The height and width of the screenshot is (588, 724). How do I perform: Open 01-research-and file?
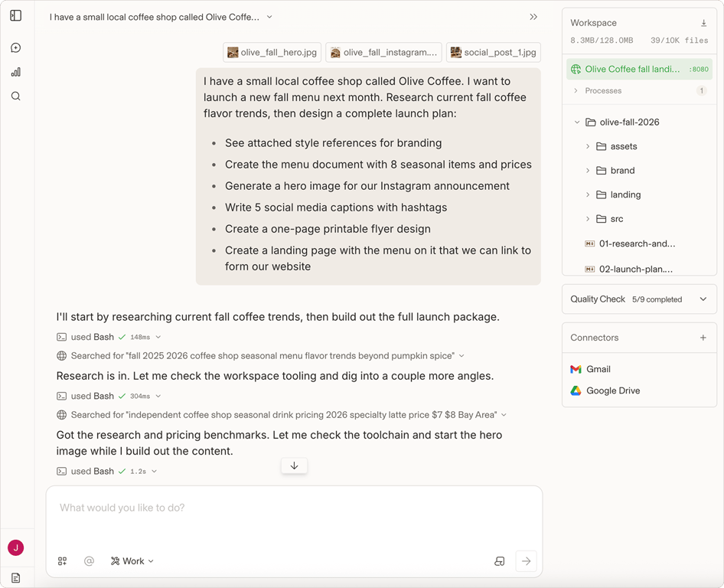[630, 244]
